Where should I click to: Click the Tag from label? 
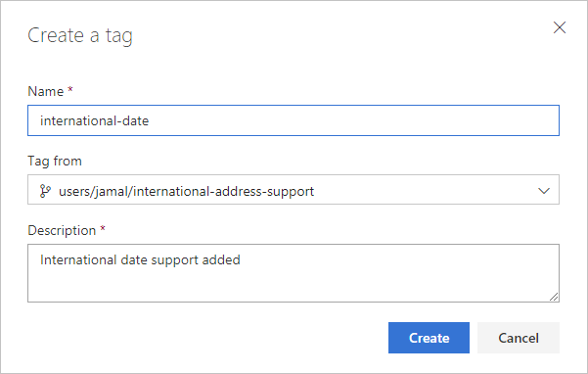click(x=55, y=161)
